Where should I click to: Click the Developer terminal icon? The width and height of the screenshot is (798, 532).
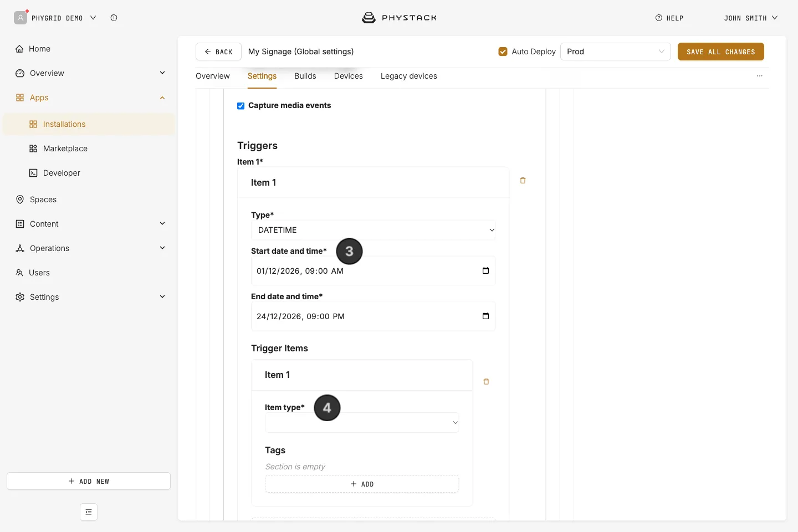tap(33, 173)
